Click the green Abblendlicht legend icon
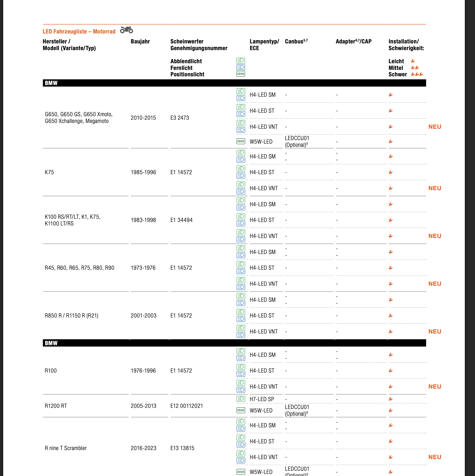The image size is (475, 476). coord(241,61)
